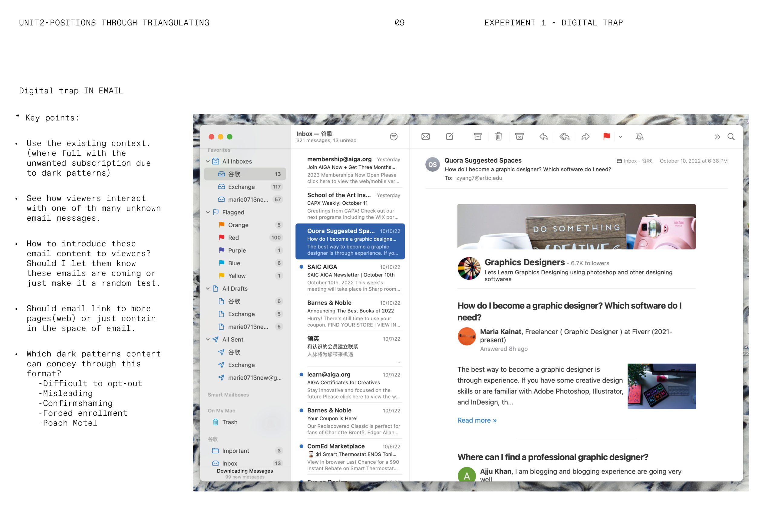Archive the selected message

pos(478,137)
